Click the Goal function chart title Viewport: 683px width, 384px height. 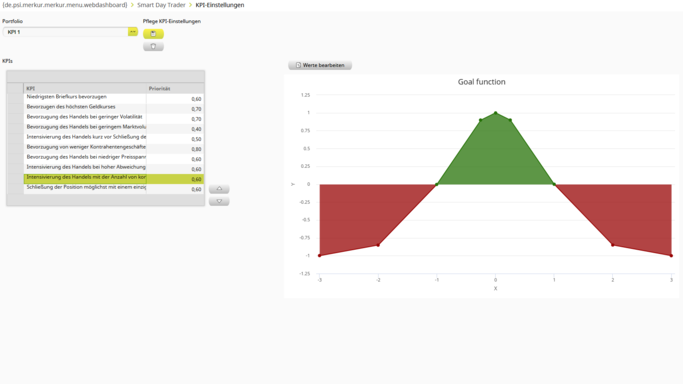[481, 82]
